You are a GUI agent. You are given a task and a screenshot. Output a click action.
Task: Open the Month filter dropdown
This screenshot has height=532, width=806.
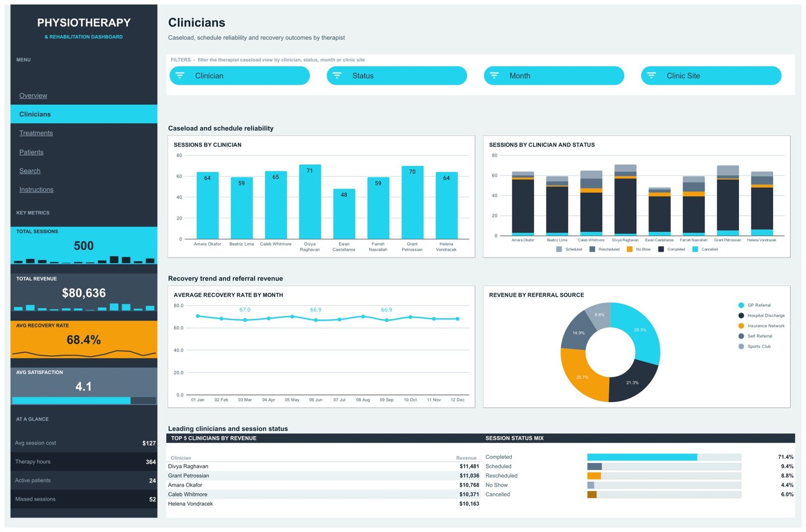(554, 76)
